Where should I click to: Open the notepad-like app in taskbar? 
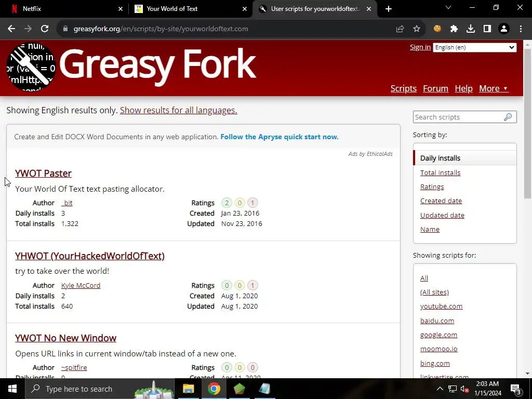[x=264, y=389]
